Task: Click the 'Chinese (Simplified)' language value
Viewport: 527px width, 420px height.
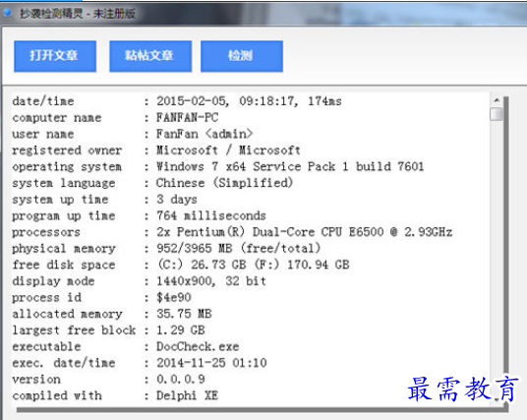Action: click(x=224, y=183)
